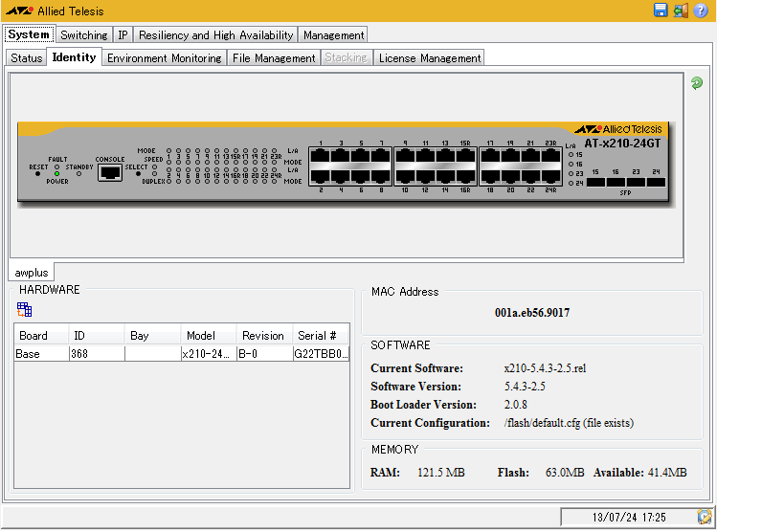Open Environment Monitoring sub-tab

[x=164, y=58]
